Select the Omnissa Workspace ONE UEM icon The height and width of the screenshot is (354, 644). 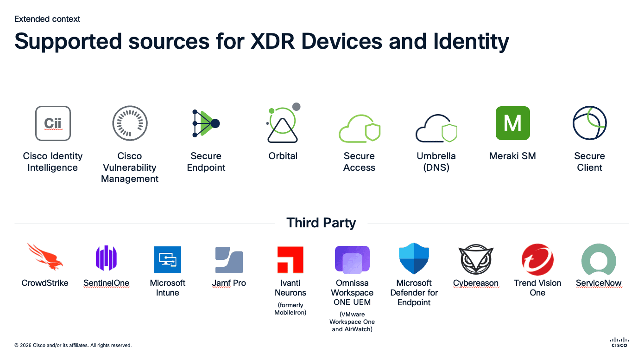pyautogui.click(x=352, y=259)
